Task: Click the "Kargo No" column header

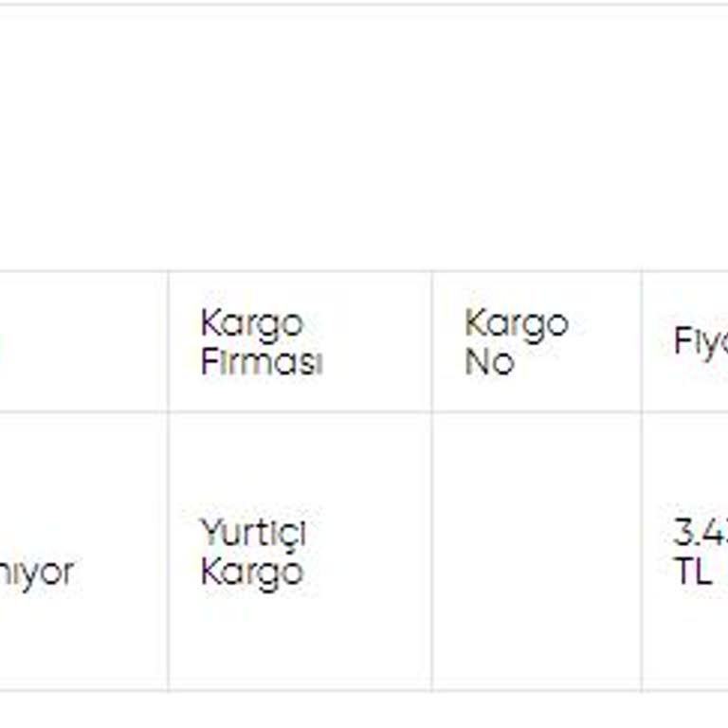Action: [516, 342]
